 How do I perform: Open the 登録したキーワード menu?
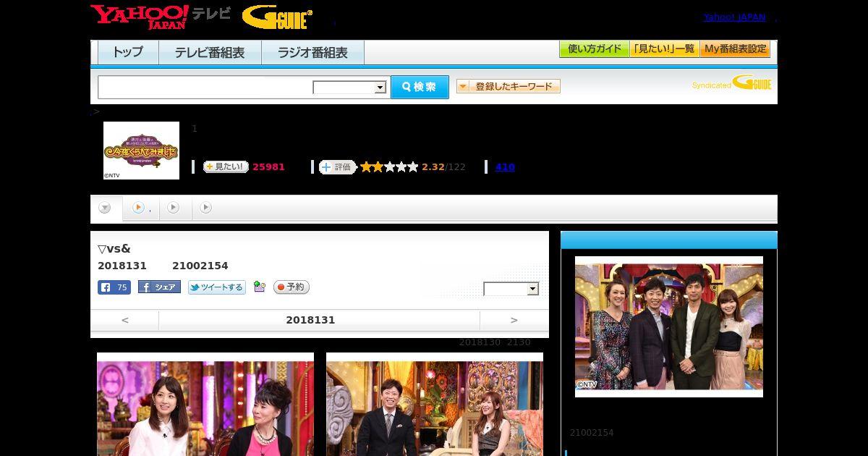509,86
